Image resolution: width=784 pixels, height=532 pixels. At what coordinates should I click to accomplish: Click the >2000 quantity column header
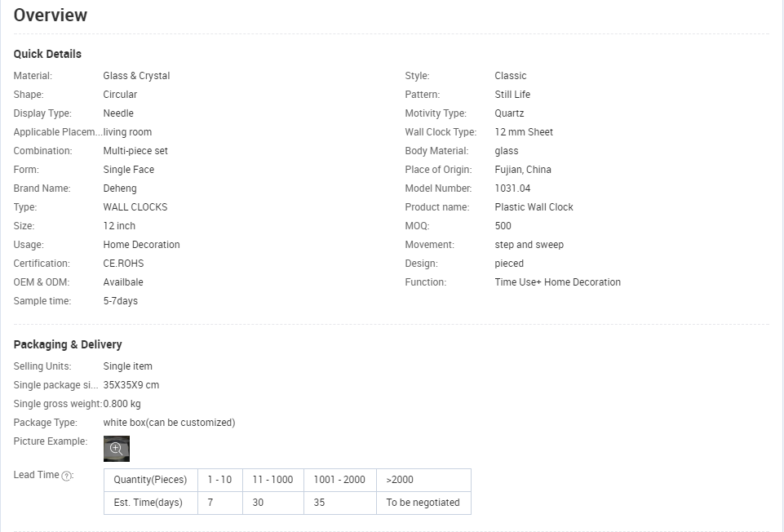pyautogui.click(x=423, y=480)
